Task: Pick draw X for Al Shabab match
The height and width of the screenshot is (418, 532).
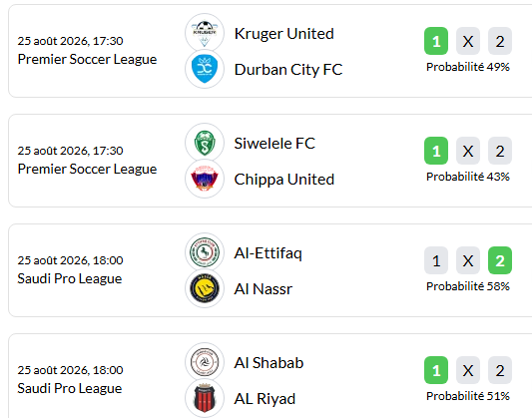Action: point(468,370)
